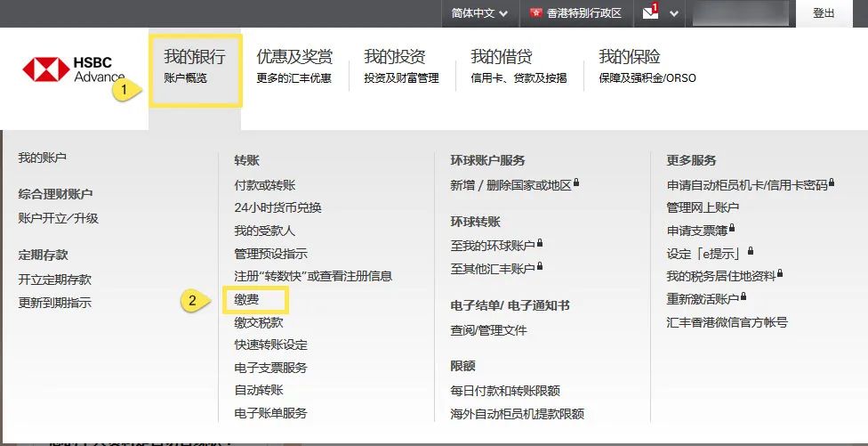Viewport: 868px width, 446px height.
Task: Click the 综合理财账户 heading
Action: 55,194
